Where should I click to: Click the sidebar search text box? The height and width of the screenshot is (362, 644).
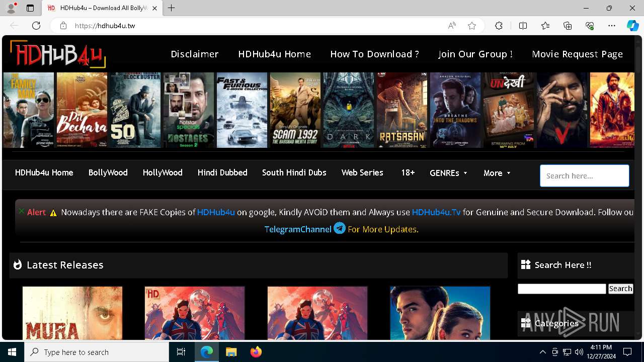click(x=562, y=289)
